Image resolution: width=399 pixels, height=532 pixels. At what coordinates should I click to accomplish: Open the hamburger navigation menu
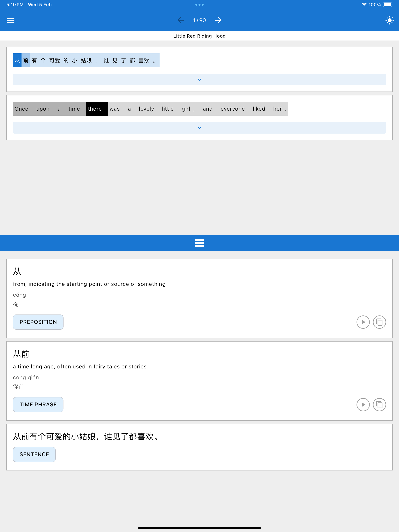click(x=11, y=20)
